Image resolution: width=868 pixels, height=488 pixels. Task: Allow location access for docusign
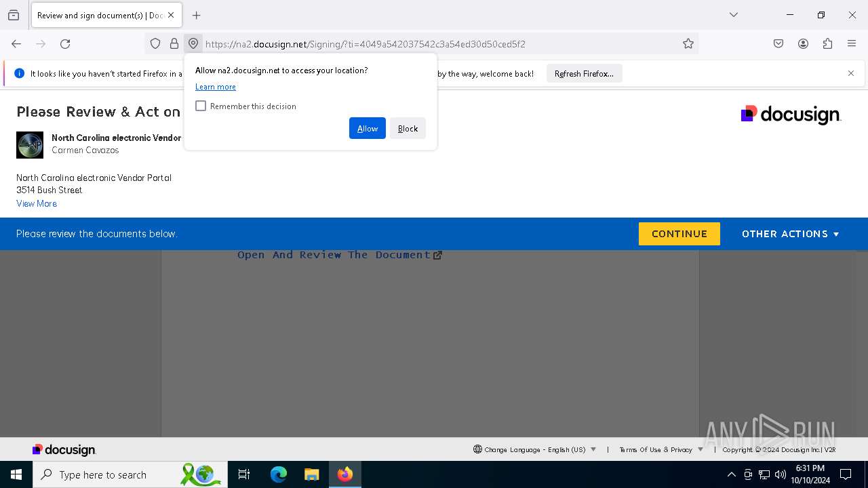click(x=368, y=128)
